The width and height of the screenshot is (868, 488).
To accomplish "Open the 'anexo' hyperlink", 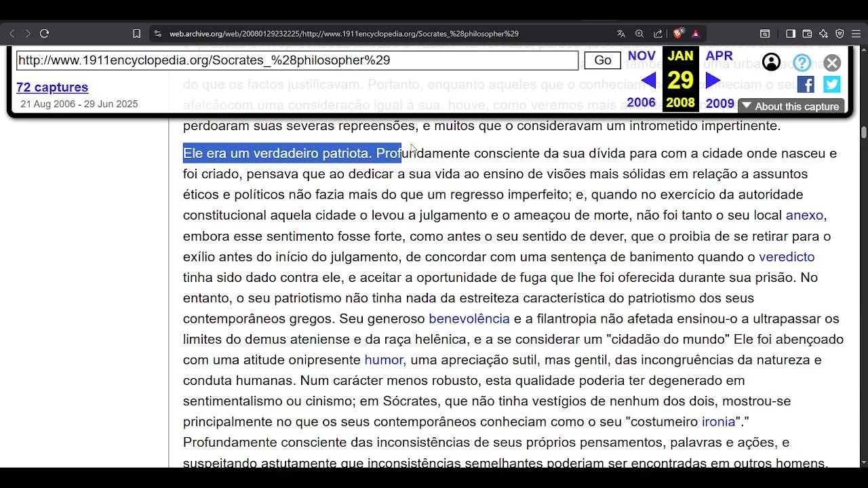I will tap(804, 216).
